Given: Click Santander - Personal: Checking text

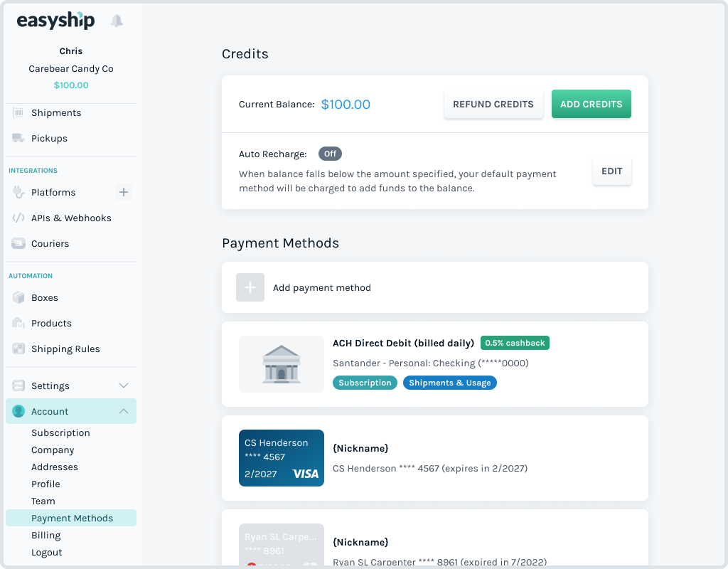Looking at the screenshot, I should [x=431, y=363].
